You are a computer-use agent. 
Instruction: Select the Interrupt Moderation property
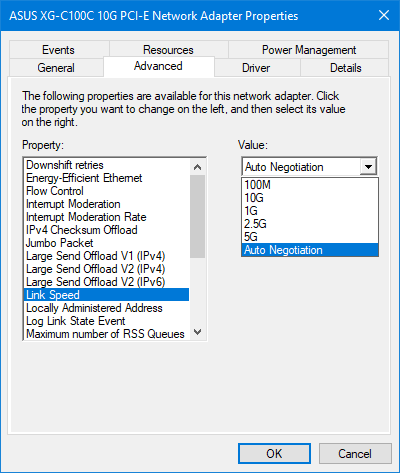(106, 204)
